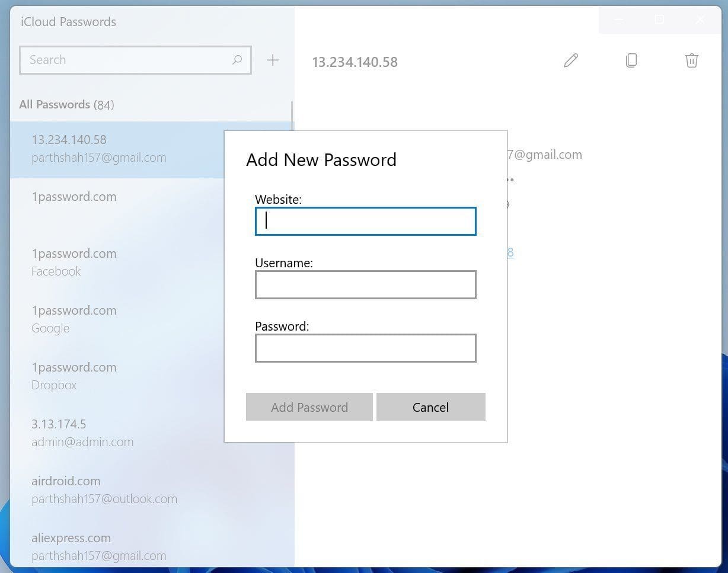Click the plus icon to add password

tap(273, 60)
